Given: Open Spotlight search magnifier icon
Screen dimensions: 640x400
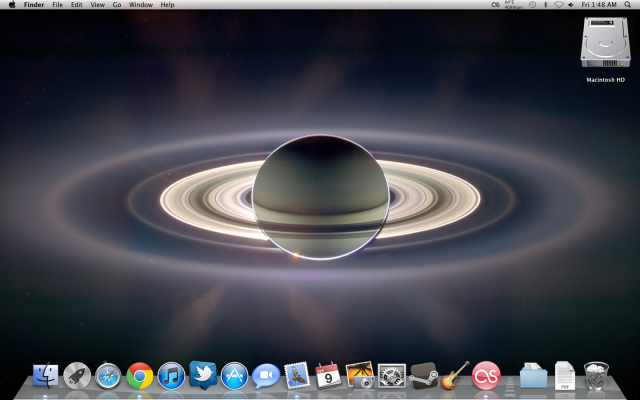Looking at the screenshot, I should click(x=627, y=4).
